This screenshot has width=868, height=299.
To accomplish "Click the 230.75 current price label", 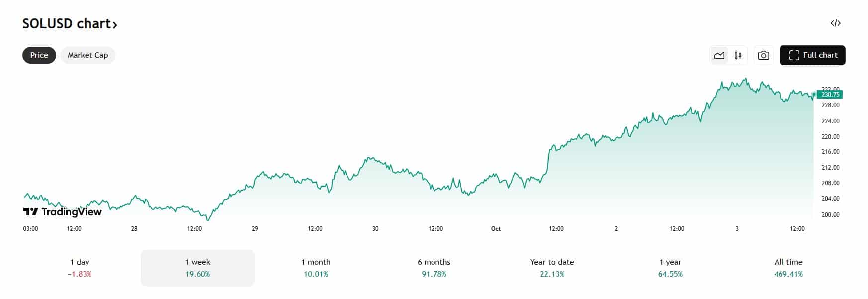I will tap(830, 94).
